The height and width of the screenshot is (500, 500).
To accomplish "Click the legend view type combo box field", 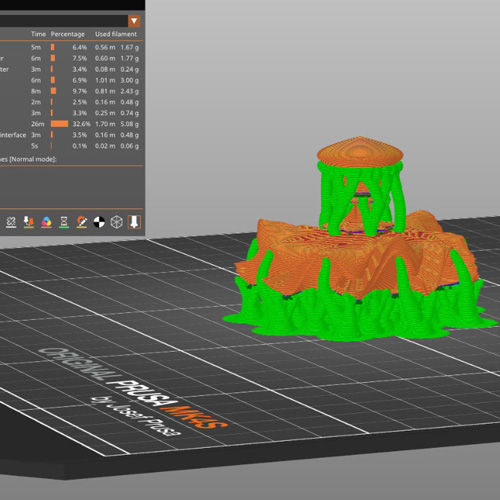I will [70, 21].
